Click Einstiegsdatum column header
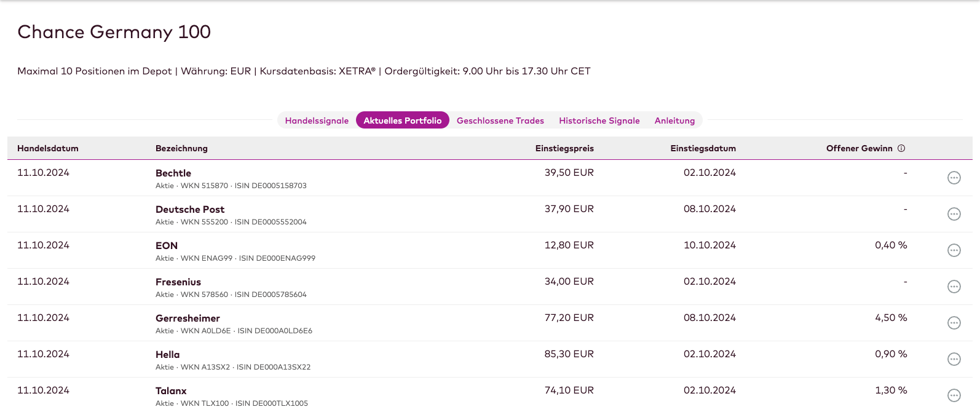Viewport: 980px width, 412px height. click(703, 148)
